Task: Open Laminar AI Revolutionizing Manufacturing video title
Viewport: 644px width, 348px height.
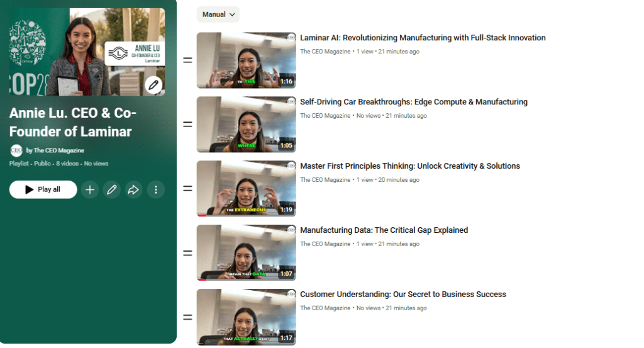Action: pyautogui.click(x=423, y=38)
